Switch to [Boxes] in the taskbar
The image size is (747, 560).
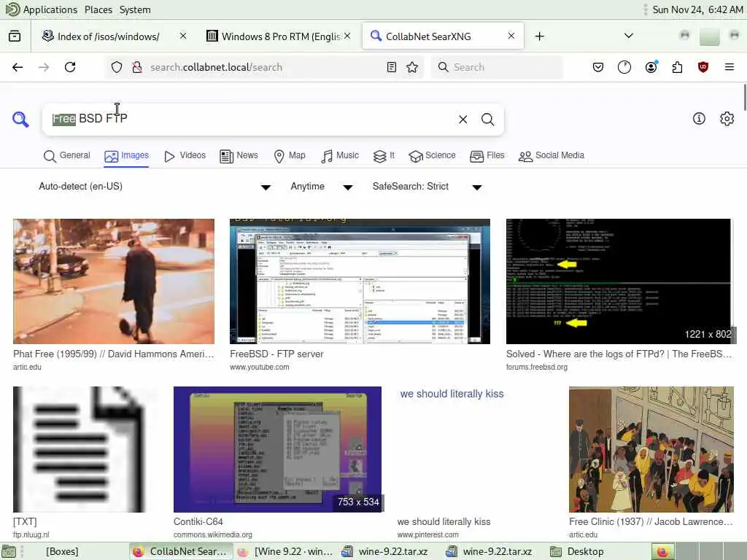pos(62,551)
